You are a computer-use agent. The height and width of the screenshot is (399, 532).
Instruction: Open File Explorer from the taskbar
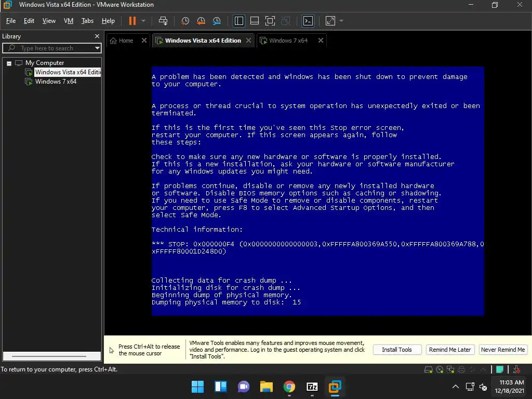[267, 387]
